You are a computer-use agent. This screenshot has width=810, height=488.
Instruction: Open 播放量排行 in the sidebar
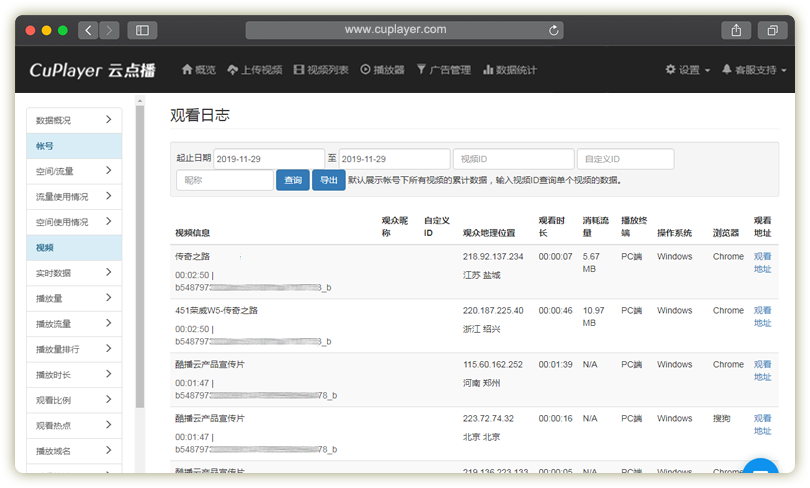click(73, 350)
